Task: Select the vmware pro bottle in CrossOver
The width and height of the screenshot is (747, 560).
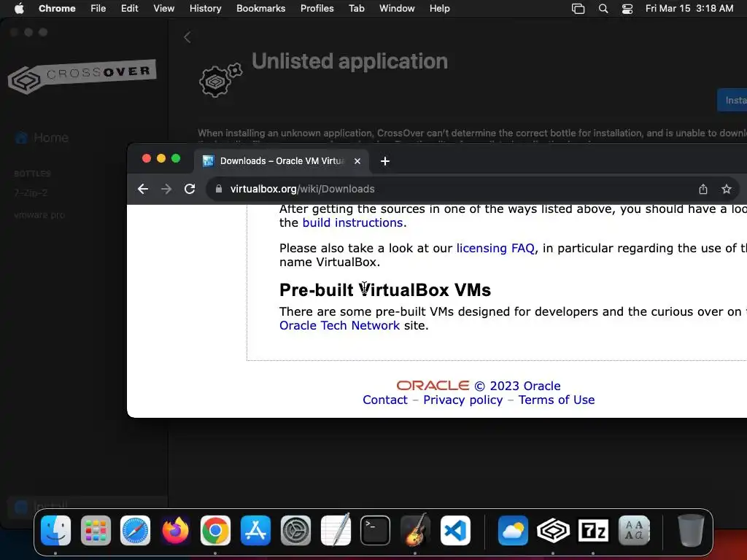Action: pyautogui.click(x=39, y=215)
